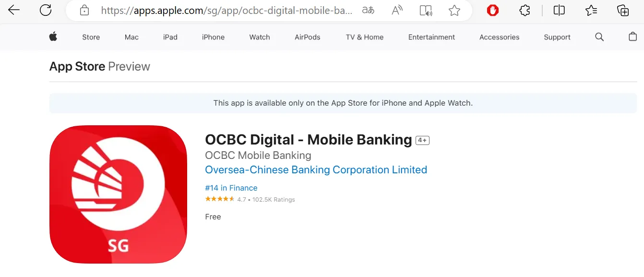Add page to favorites with star icon
The image size is (644, 277).
click(x=454, y=10)
